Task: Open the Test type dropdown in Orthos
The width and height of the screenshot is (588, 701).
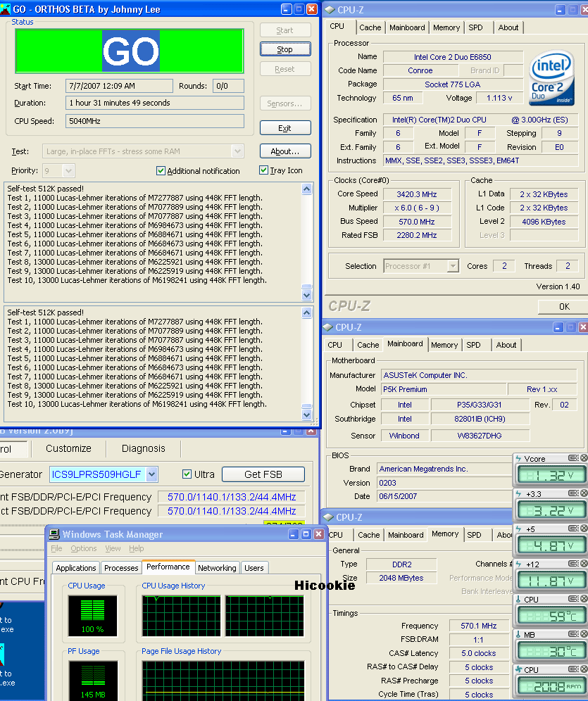Action: [x=237, y=151]
